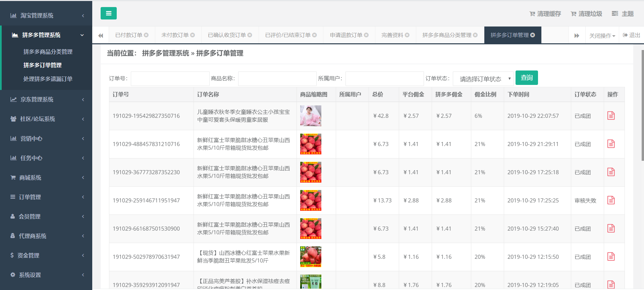This screenshot has height=290, width=644.
Task: Expand 资金管理 sidebar menu
Action: click(46, 255)
